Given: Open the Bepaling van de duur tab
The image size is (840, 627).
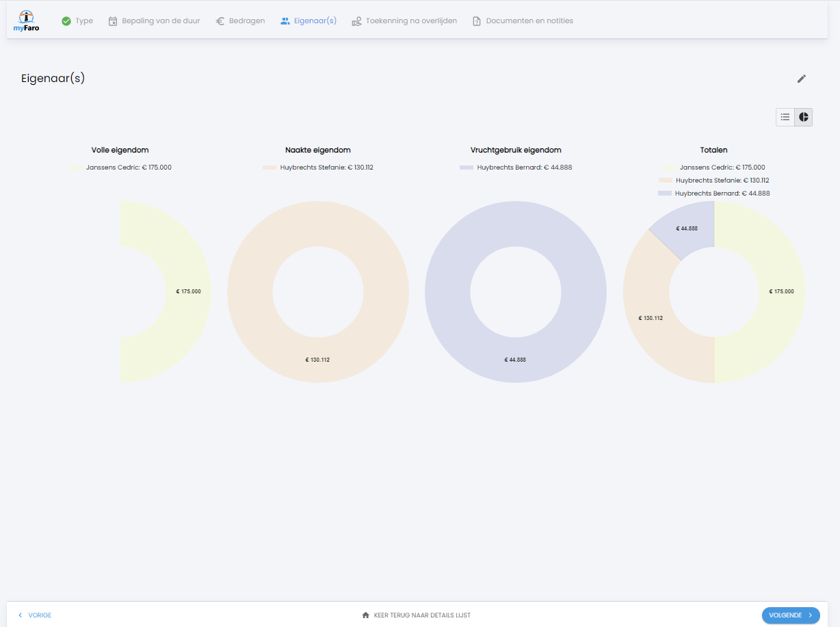Looking at the screenshot, I should [x=154, y=21].
